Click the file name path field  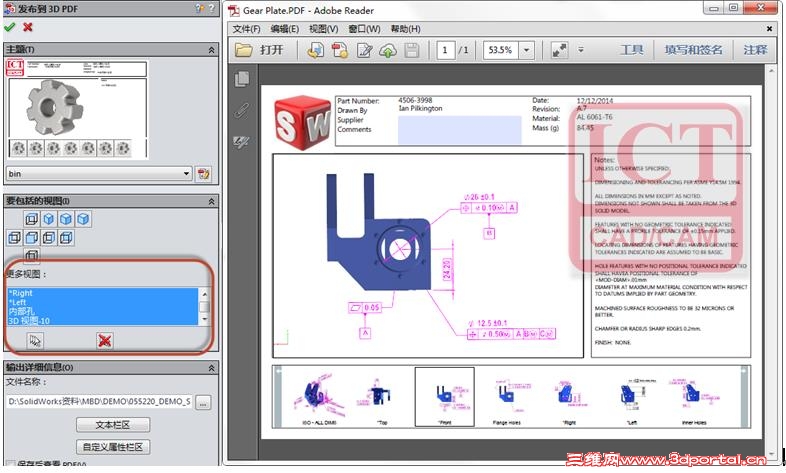[99, 401]
